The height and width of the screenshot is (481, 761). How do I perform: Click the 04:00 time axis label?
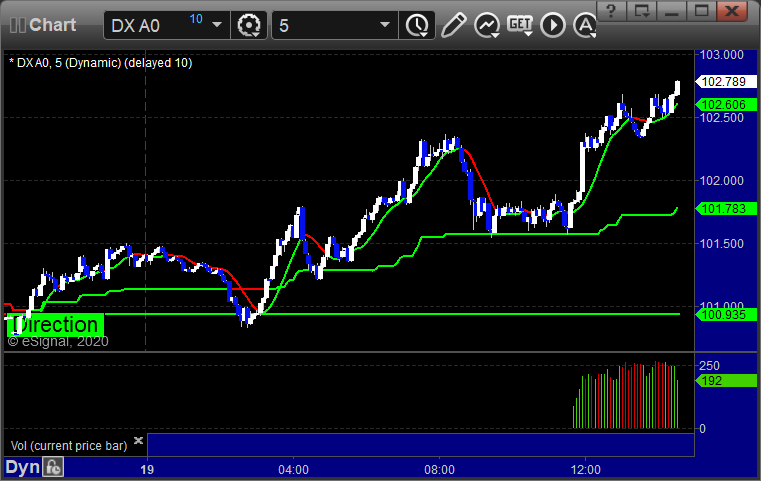293,470
